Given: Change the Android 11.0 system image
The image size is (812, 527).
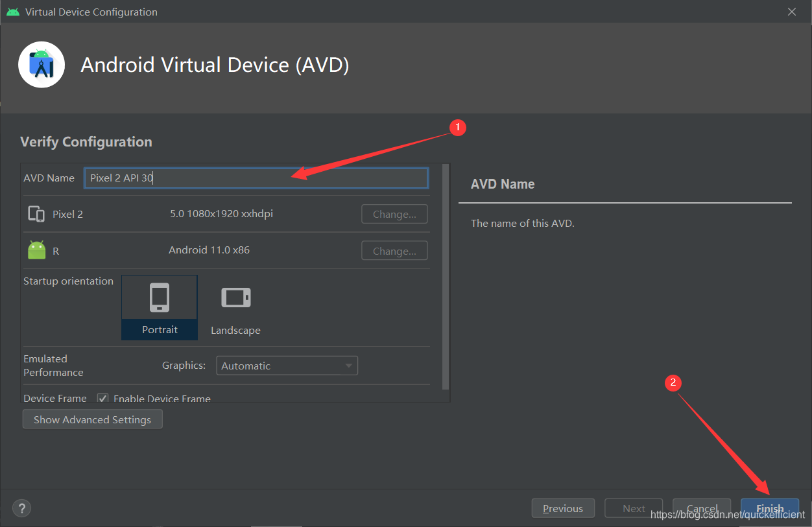Looking at the screenshot, I should tap(394, 250).
